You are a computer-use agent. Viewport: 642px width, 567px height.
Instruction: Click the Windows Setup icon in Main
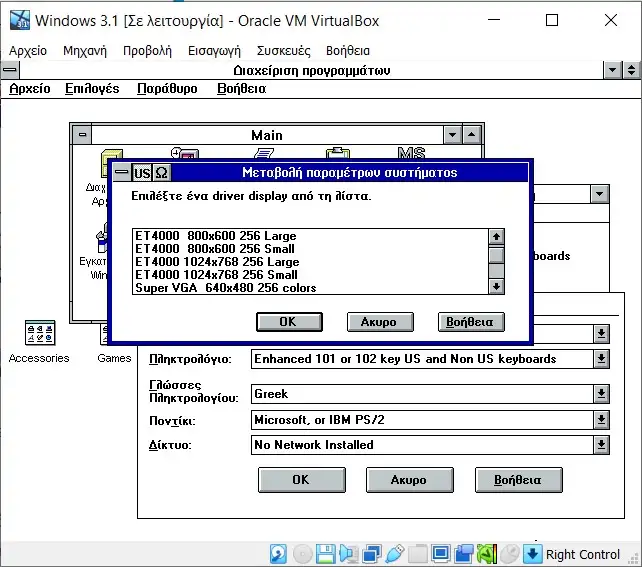[102, 237]
